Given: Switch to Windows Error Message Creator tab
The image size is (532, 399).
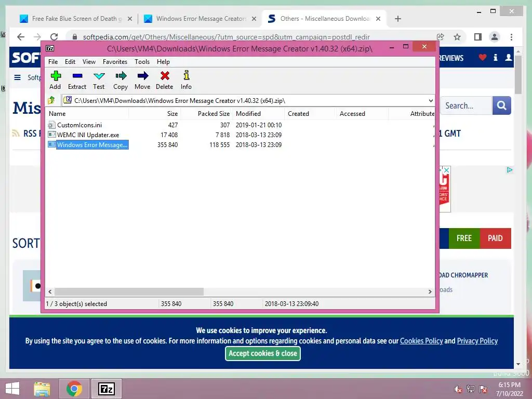Looking at the screenshot, I should [201, 19].
